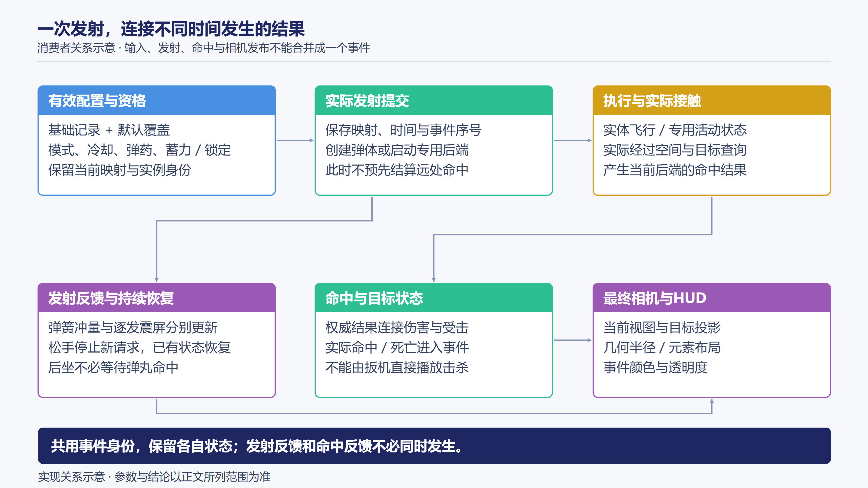Viewport: 868px width, 488px height.
Task: Select the 执行与实际接触 card header
Action: point(712,100)
